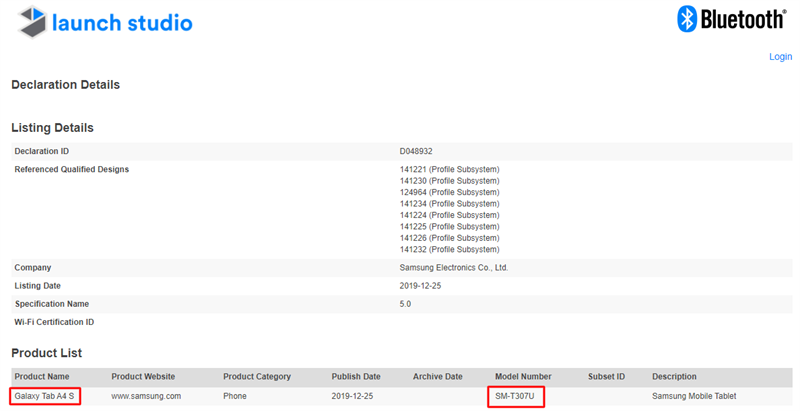Select Listing Date value 2019-12-25

(x=420, y=286)
